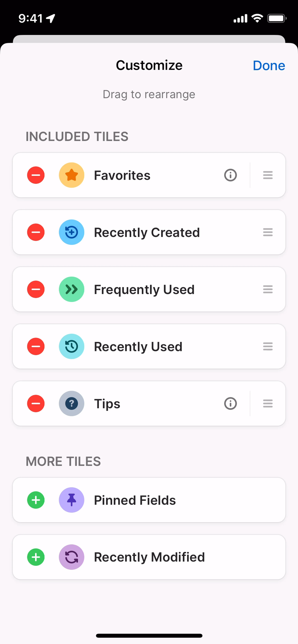298x644 pixels.
Task: Tap the Frequently Used double-arrow icon
Action: coord(72,289)
